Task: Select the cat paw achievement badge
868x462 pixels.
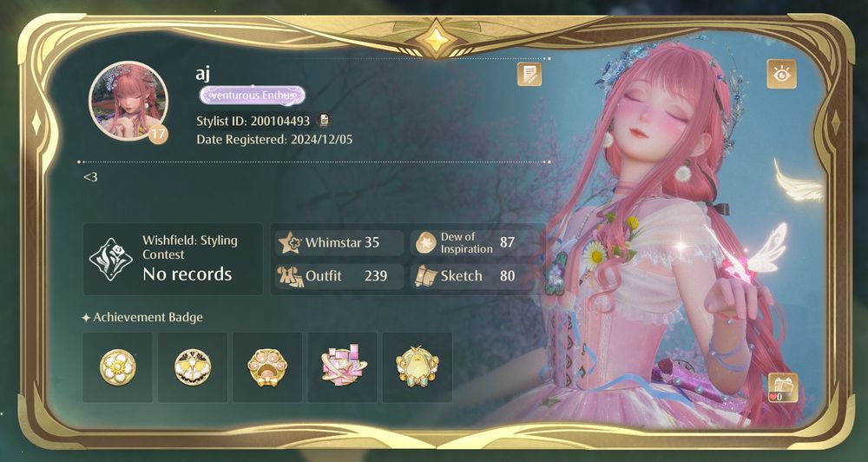Action: (x=267, y=367)
